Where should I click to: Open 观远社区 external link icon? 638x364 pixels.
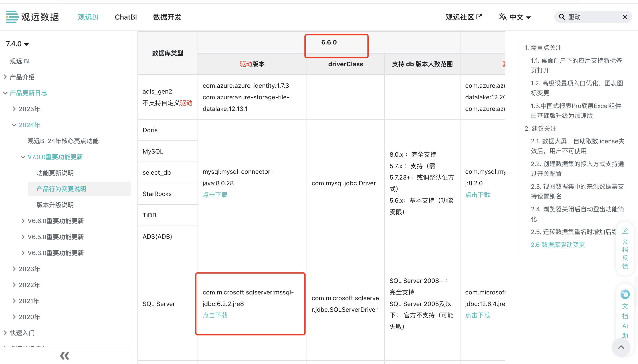[479, 17]
